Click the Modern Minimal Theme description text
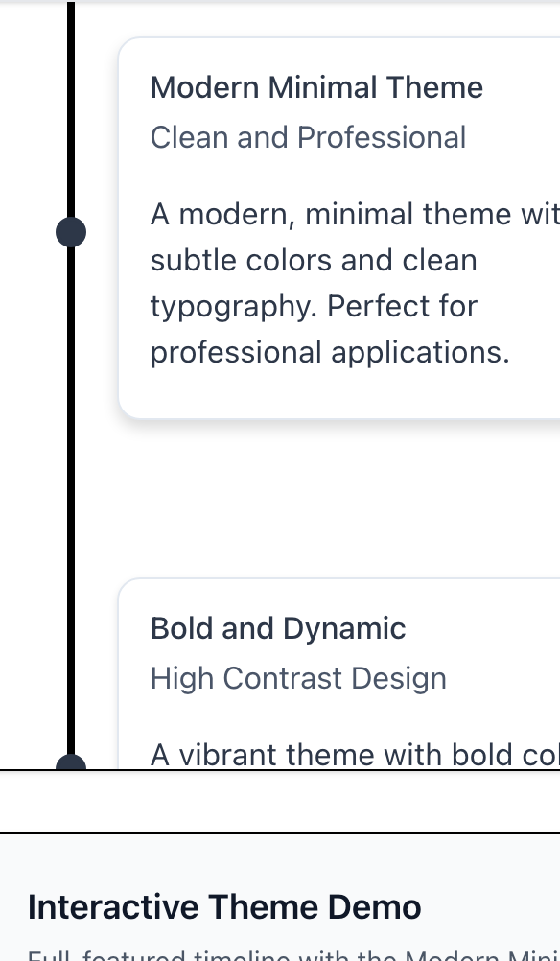The image size is (560, 961). tap(336, 283)
